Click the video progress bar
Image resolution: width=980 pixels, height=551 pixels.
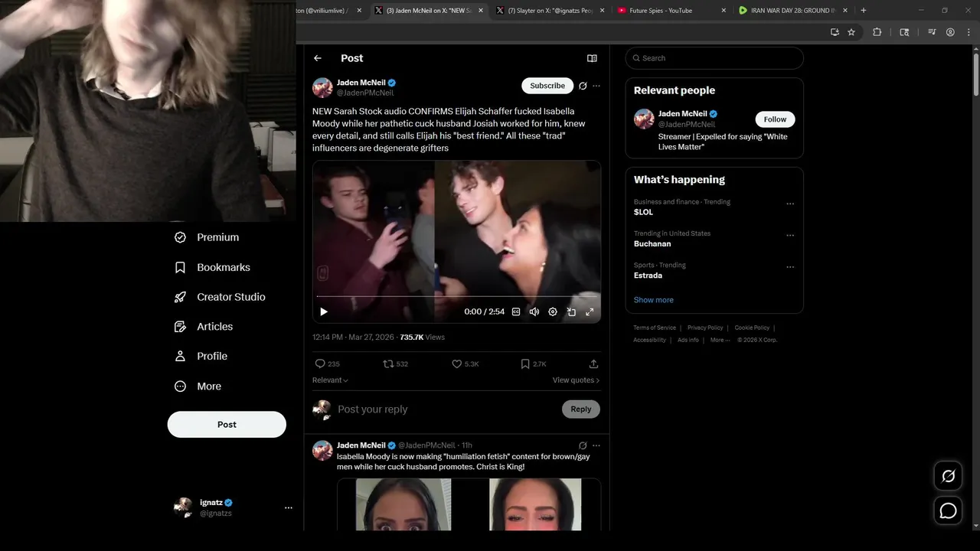tap(456, 296)
